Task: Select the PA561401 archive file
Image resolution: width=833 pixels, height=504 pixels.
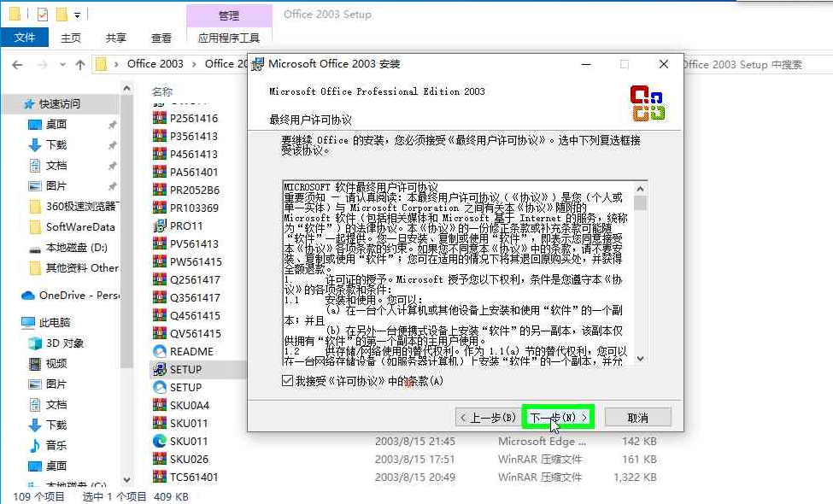Action: [x=186, y=172]
